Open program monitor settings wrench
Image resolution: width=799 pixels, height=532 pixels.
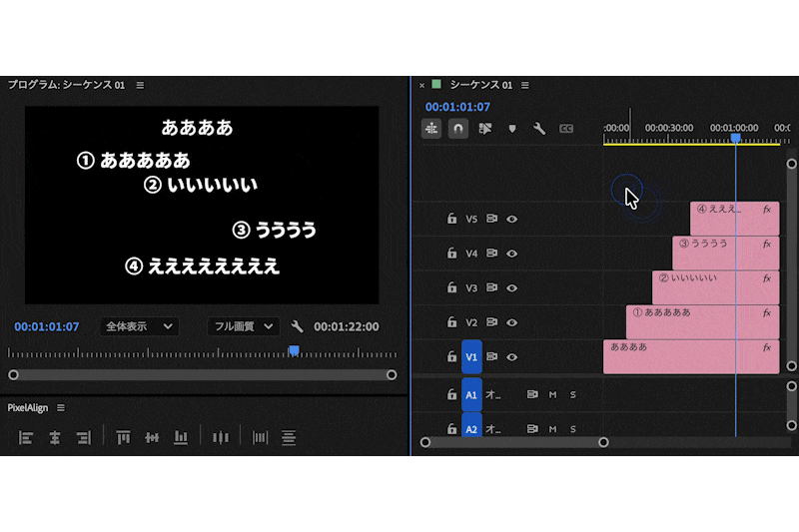297,326
